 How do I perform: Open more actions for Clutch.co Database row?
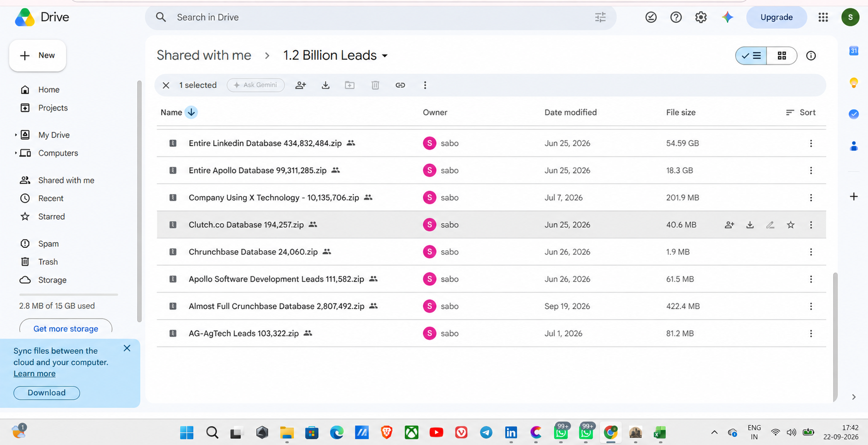(811, 225)
